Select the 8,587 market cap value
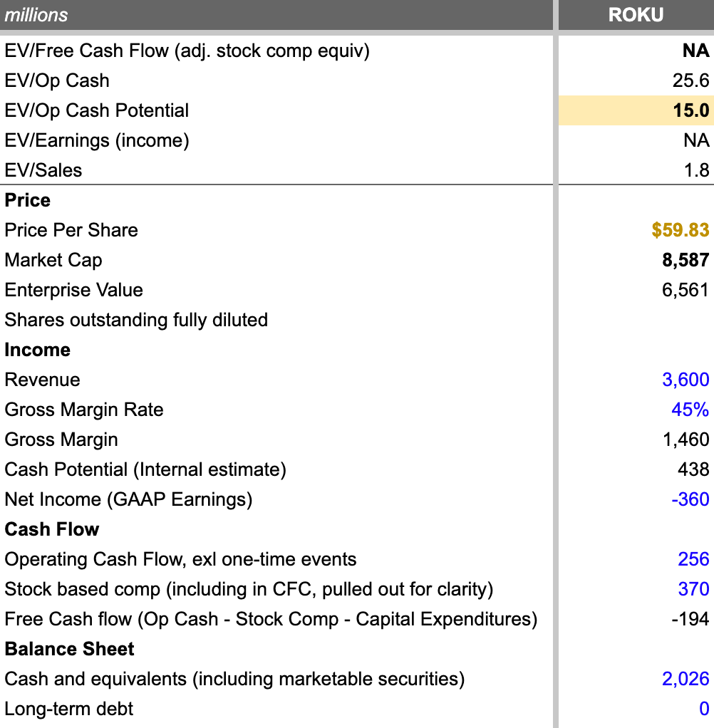 [x=685, y=260]
